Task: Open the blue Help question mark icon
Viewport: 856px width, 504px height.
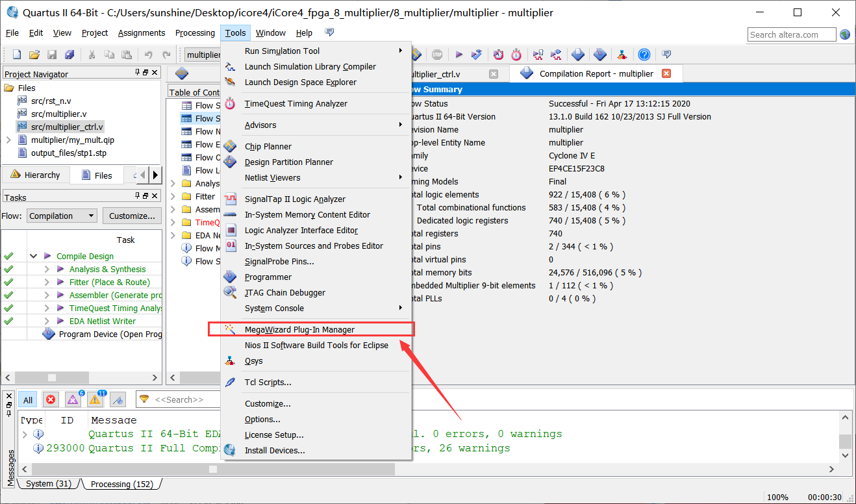Action: point(644,55)
